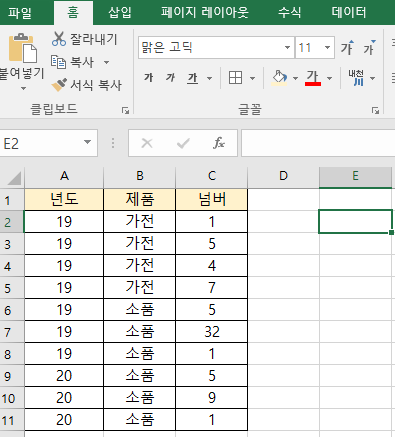Switch to the 삽입 (Insert) tab
The image size is (395, 437).
pos(120,13)
